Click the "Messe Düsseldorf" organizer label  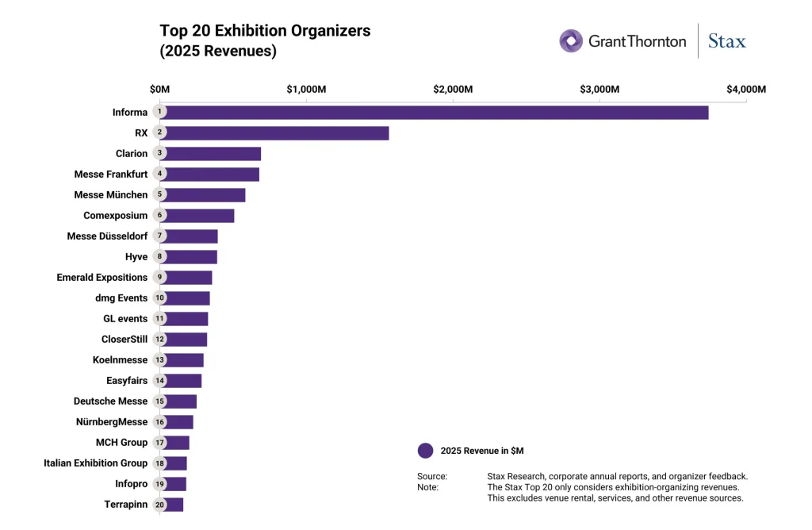coord(107,236)
